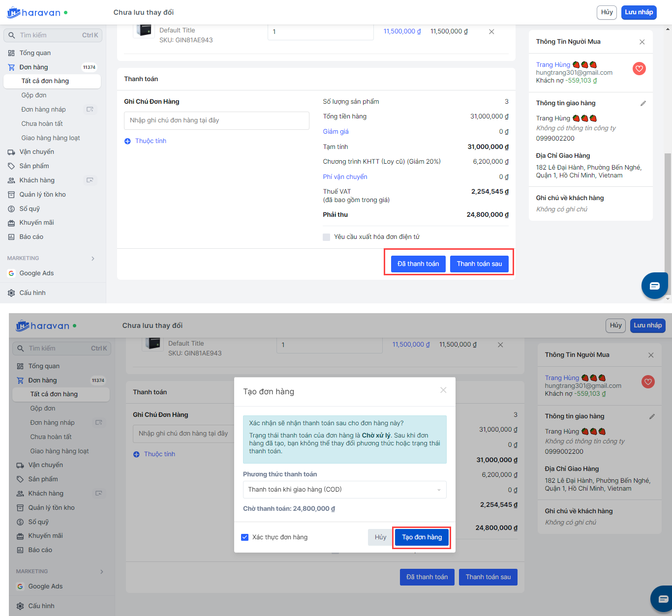Click dimmed Đã thanh toán button in lower screenshot
Screen dimensions: 672x616
click(x=427, y=577)
